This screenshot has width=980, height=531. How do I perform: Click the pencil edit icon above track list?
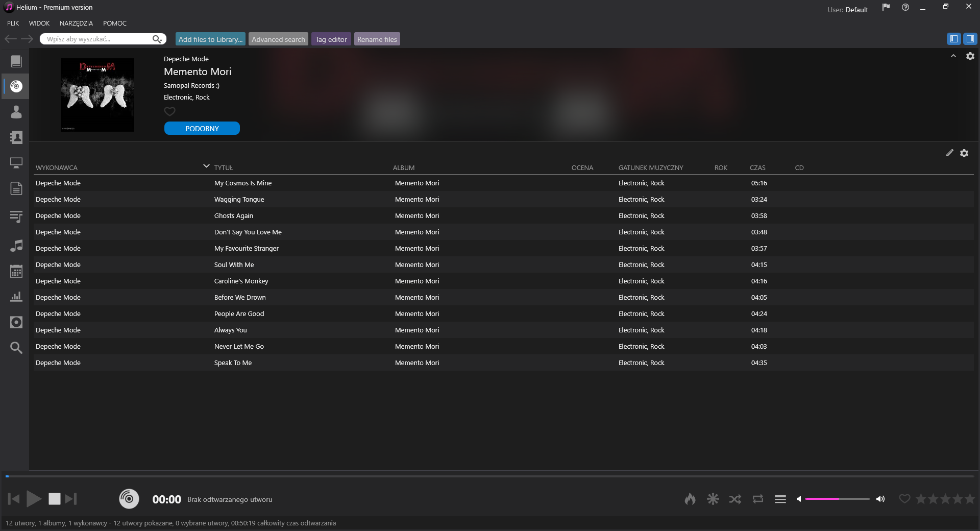click(x=949, y=153)
